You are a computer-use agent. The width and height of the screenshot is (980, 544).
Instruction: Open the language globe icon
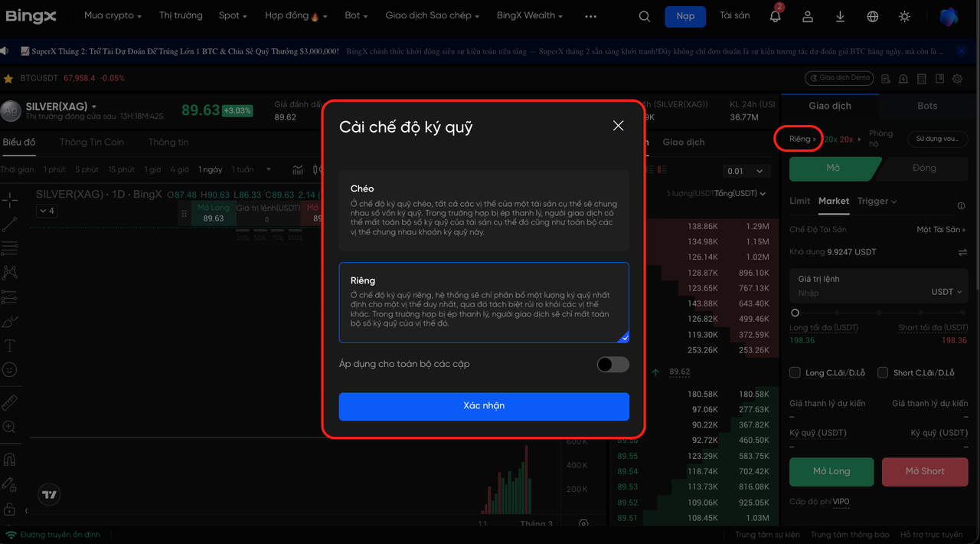pos(873,16)
